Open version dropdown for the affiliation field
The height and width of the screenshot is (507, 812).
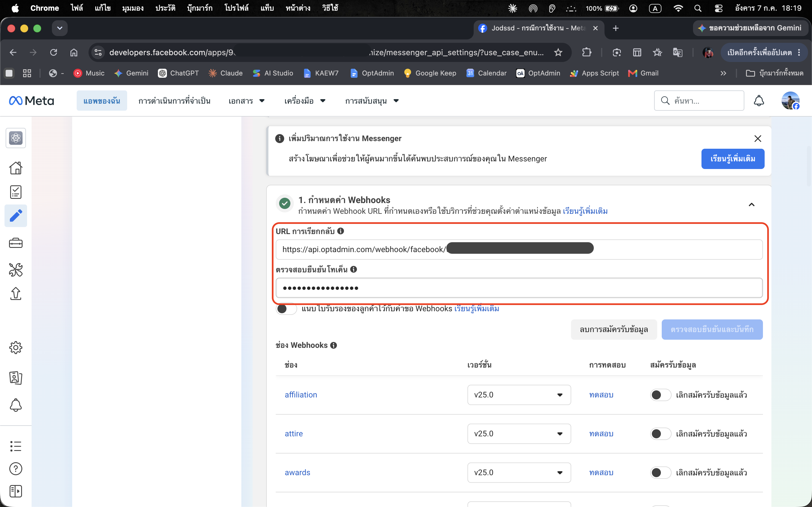pos(519,395)
